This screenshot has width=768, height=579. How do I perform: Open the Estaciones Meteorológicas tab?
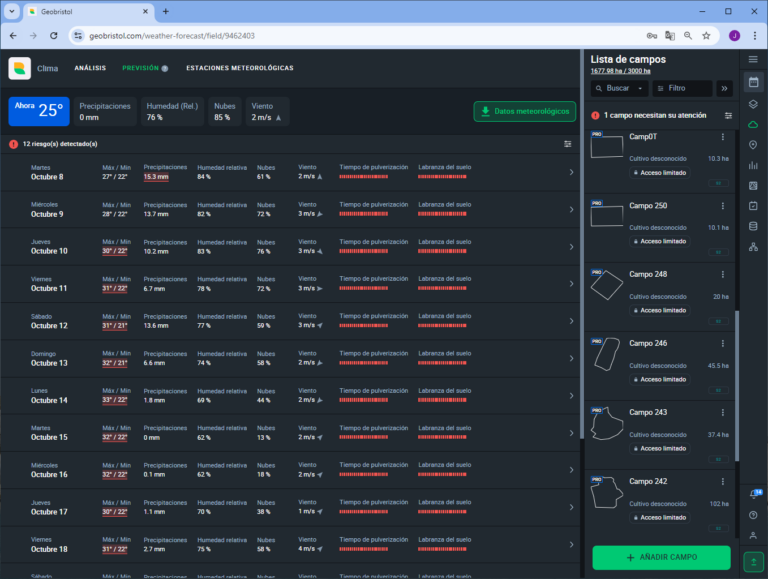click(240, 68)
